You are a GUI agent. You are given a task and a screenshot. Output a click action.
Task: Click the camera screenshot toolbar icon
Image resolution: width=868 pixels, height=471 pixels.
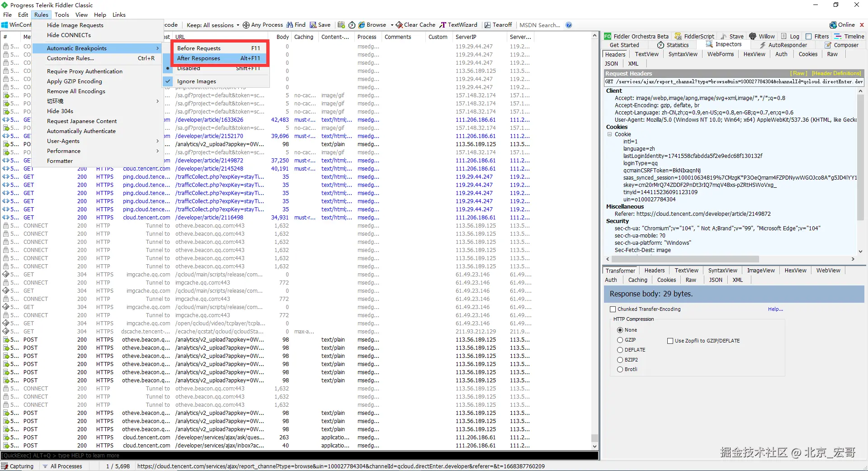[x=341, y=25]
